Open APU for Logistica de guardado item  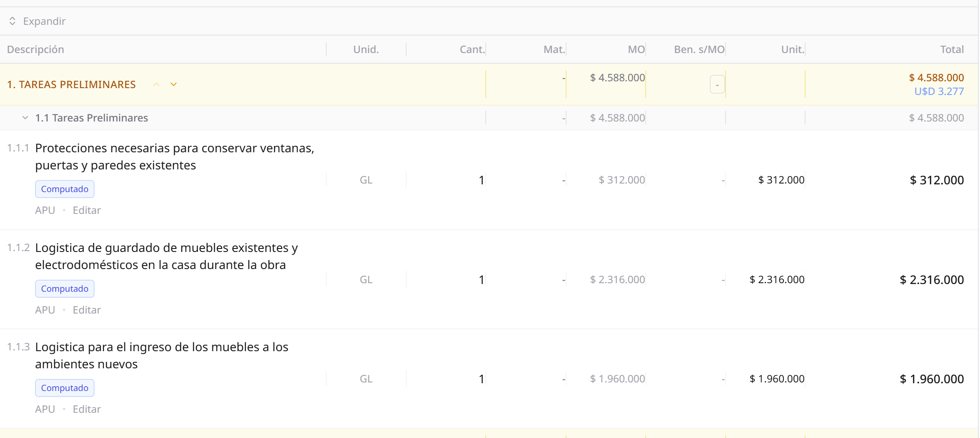(45, 310)
